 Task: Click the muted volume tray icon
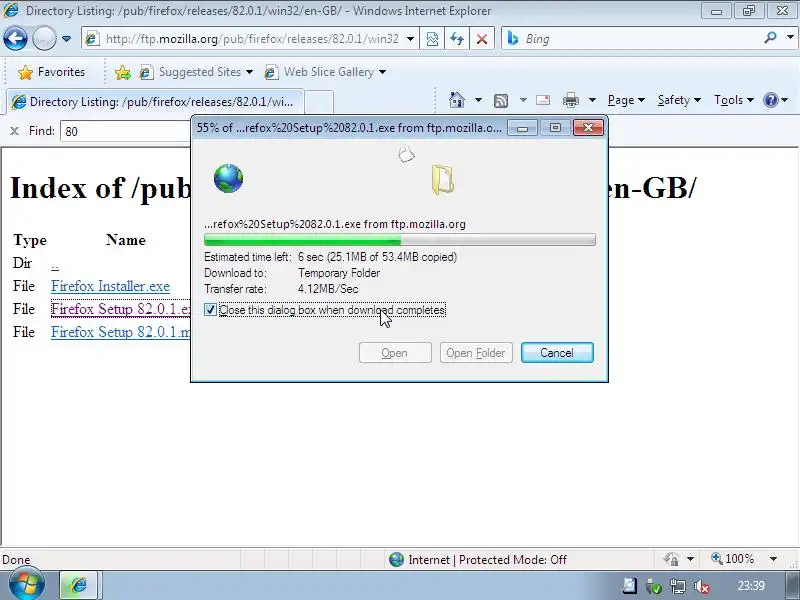click(x=702, y=587)
